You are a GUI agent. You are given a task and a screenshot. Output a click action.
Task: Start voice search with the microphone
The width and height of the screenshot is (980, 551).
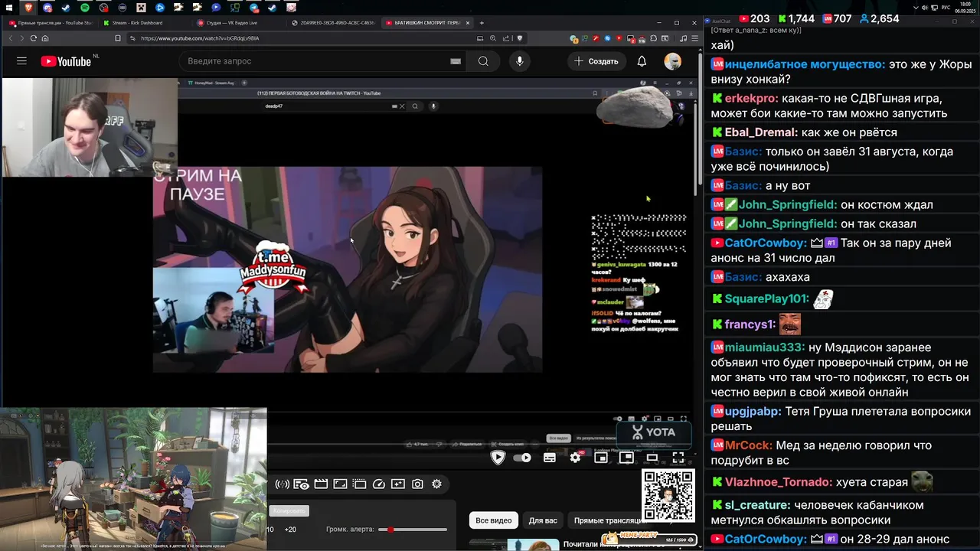point(520,61)
